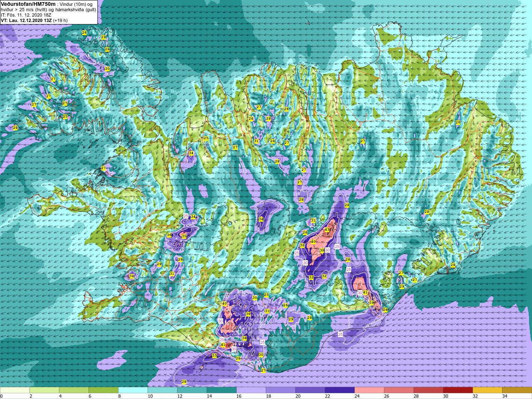This screenshot has width=532, height=399.
Task: Select the legend scale number '24'
Action: click(x=357, y=396)
